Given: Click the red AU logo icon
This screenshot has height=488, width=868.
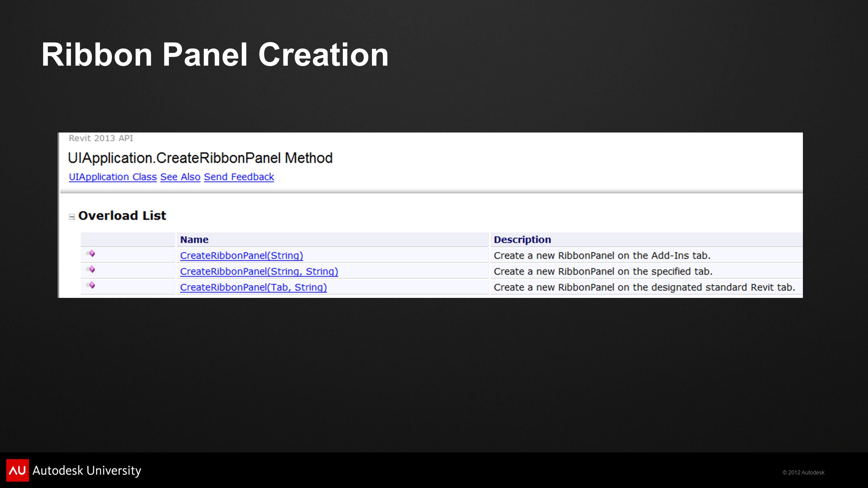Looking at the screenshot, I should (18, 470).
